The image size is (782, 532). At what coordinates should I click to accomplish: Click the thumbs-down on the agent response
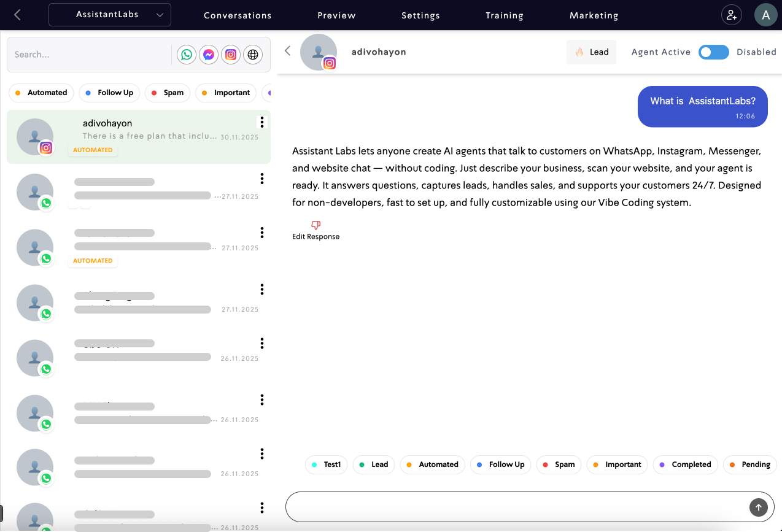[316, 225]
